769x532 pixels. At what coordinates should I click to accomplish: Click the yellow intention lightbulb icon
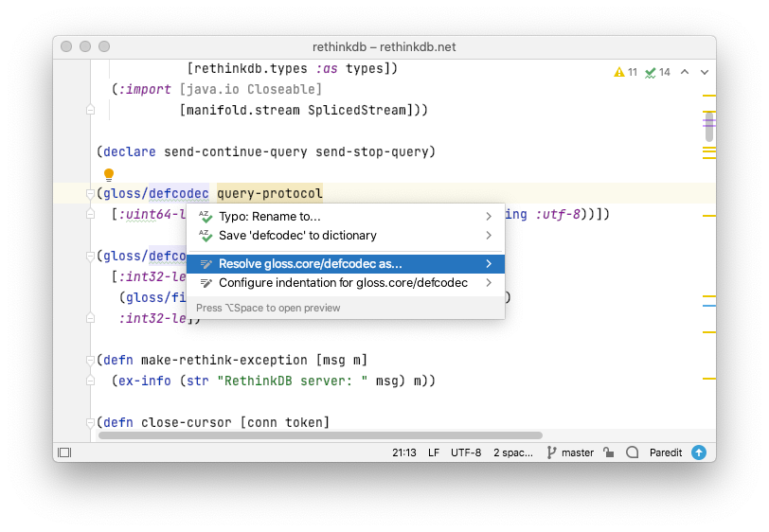point(109,174)
